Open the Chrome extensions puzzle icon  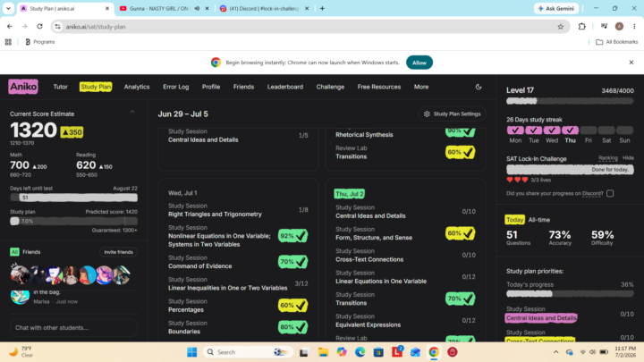tap(581, 26)
